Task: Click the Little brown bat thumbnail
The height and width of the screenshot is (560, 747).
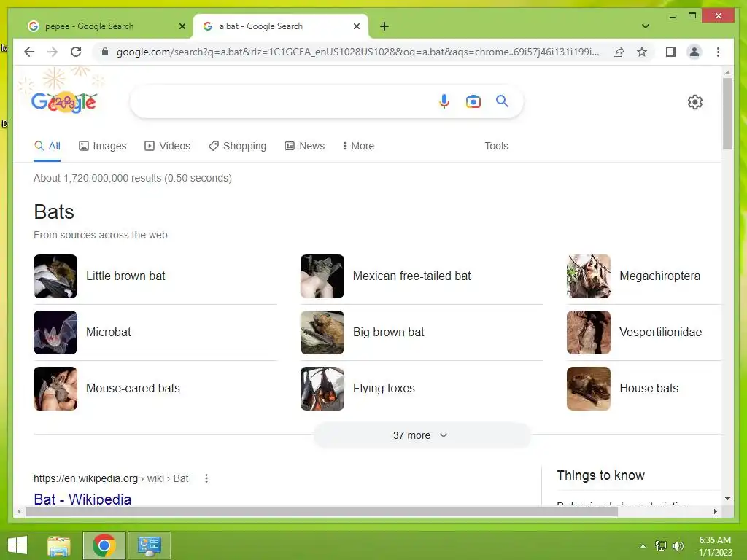Action: point(55,276)
